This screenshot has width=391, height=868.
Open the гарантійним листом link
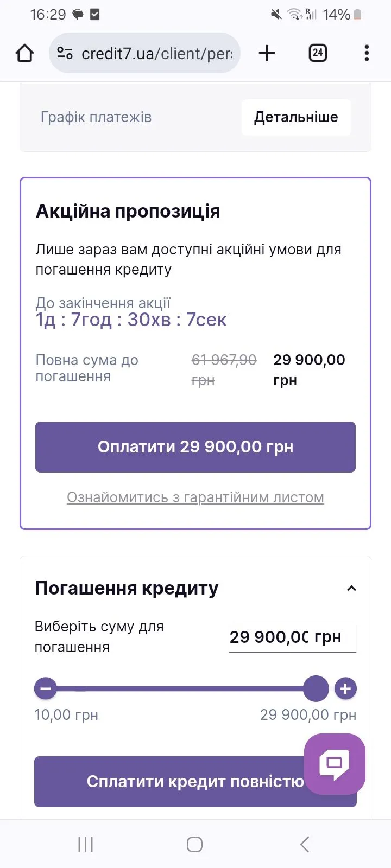point(195,497)
